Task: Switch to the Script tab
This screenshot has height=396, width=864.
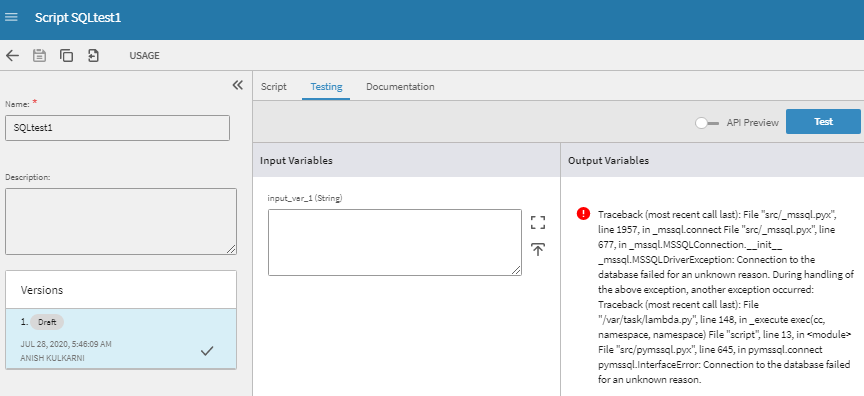Action: [274, 86]
